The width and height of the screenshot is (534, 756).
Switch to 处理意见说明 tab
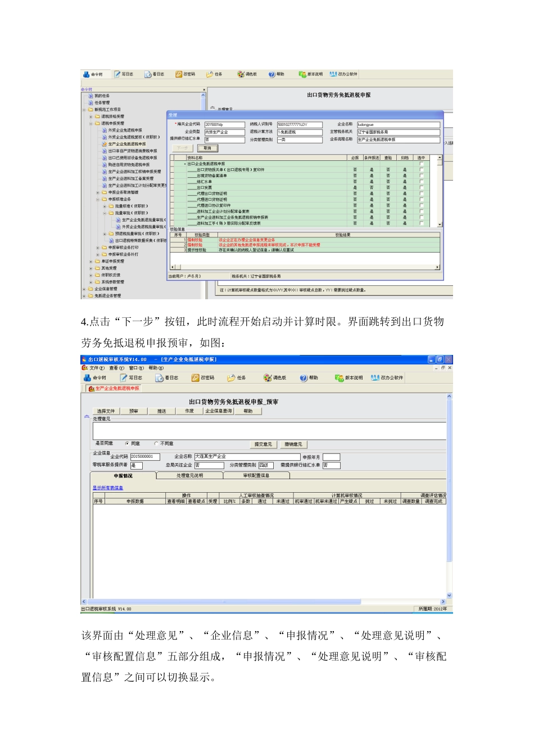click(189, 476)
